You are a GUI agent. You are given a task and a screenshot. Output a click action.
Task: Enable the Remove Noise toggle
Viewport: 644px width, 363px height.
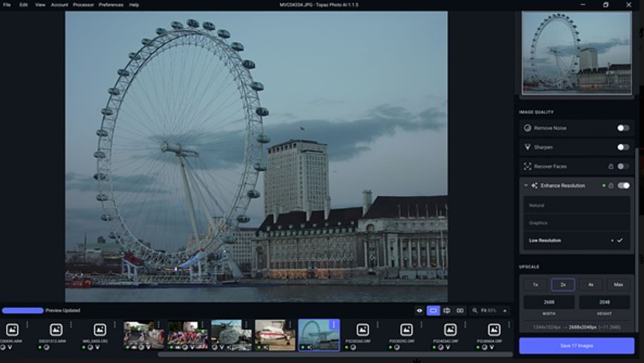click(623, 128)
